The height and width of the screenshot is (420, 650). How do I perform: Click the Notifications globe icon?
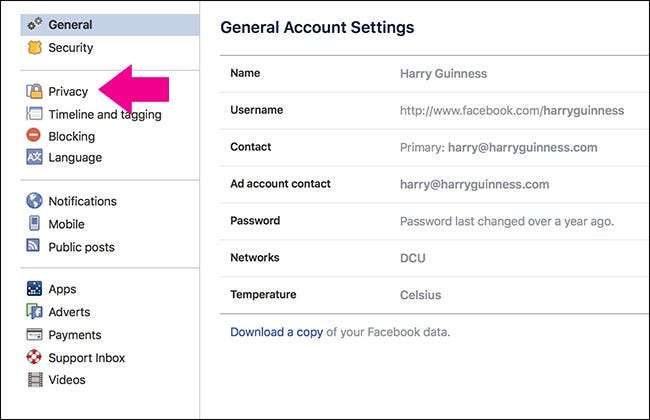tap(34, 201)
